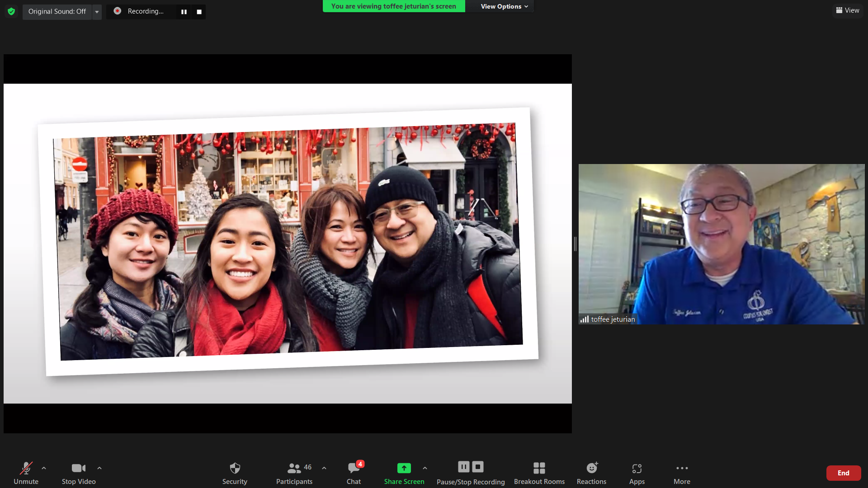This screenshot has width=868, height=488.
Task: Stop Video camera toggle
Action: coord(79,473)
